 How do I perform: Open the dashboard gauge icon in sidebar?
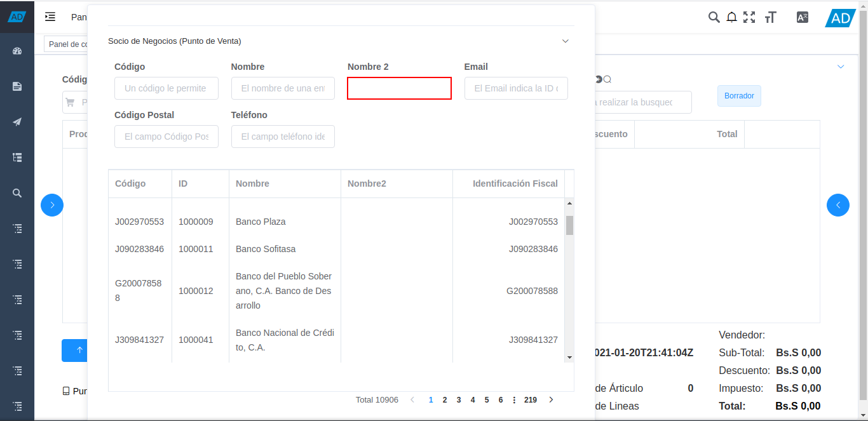(17, 51)
